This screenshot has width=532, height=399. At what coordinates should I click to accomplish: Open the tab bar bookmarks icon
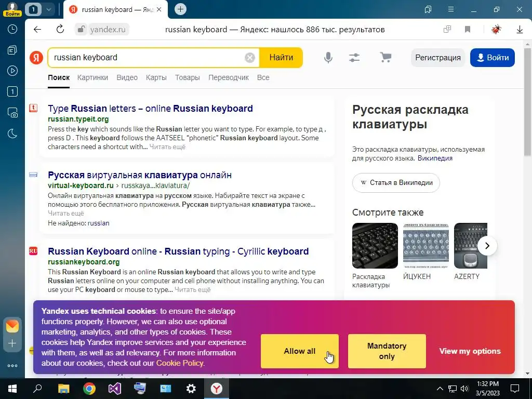tap(428, 9)
